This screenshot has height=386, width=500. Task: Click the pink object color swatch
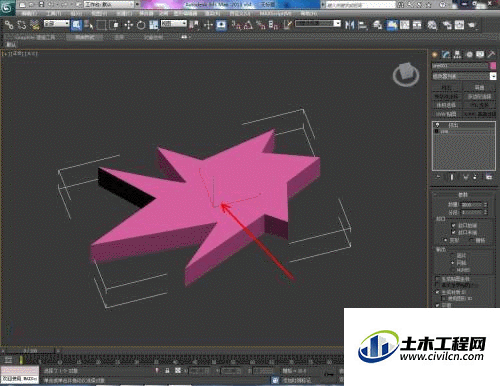(493, 66)
